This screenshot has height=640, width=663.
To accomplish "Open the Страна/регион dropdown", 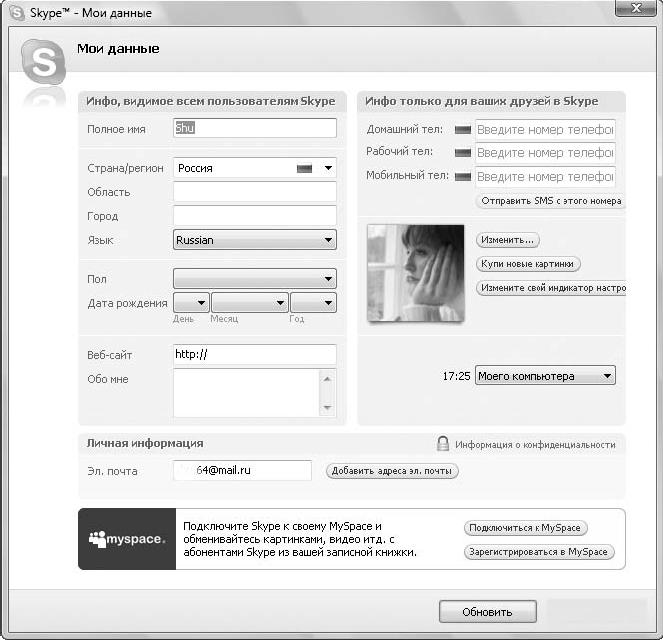I will pyautogui.click(x=328, y=169).
